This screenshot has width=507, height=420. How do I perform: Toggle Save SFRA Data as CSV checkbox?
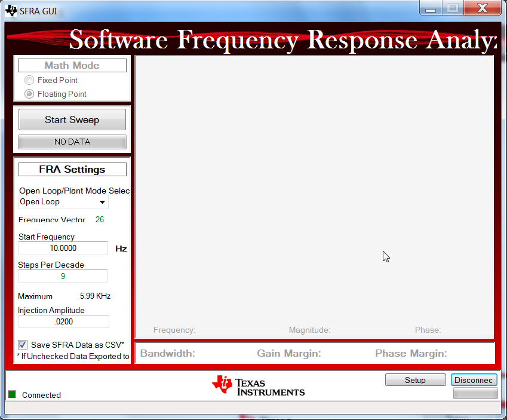pos(23,345)
